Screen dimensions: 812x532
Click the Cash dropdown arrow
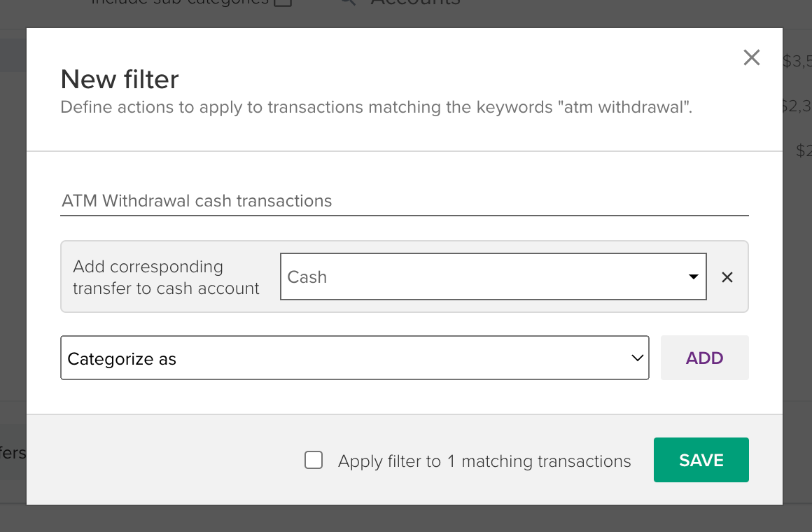pos(693,277)
